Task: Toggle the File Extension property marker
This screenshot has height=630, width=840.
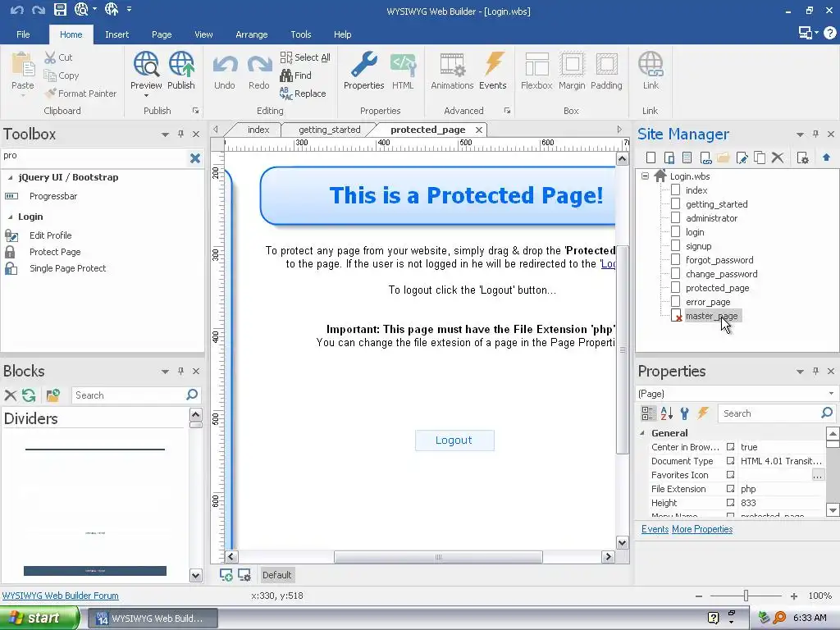Action: click(730, 489)
